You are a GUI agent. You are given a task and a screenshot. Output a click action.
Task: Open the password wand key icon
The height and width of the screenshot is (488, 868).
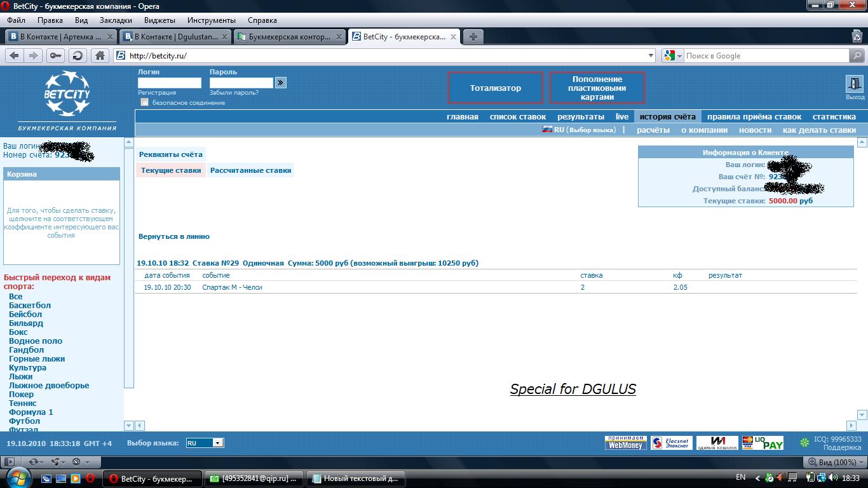click(56, 55)
